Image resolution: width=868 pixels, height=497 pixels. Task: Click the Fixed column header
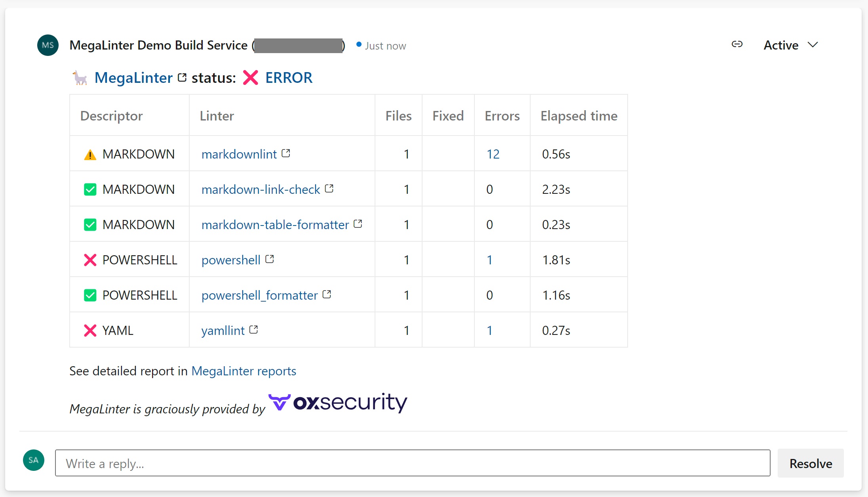pyautogui.click(x=448, y=116)
